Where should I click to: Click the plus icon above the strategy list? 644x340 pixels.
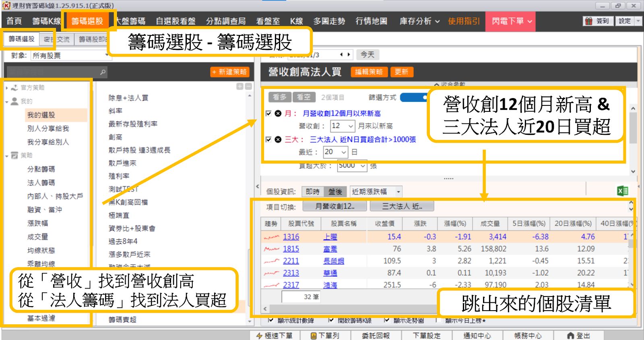[240, 86]
